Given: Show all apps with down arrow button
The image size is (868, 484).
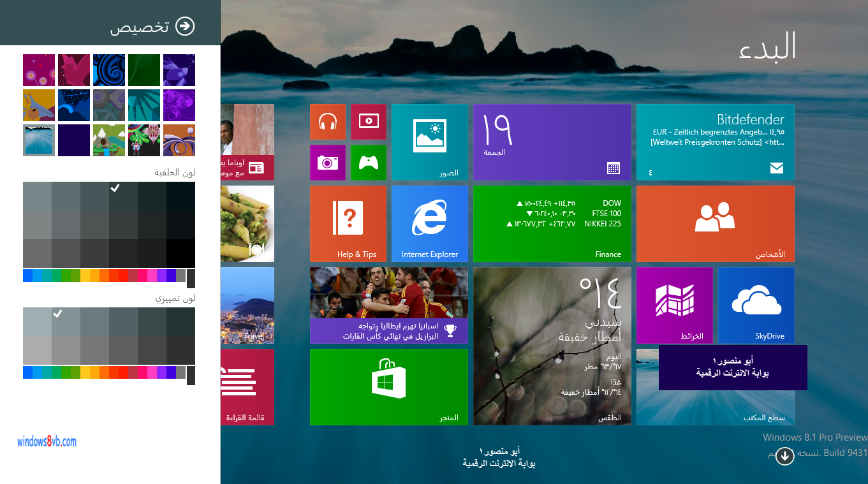Looking at the screenshot, I should [x=784, y=456].
